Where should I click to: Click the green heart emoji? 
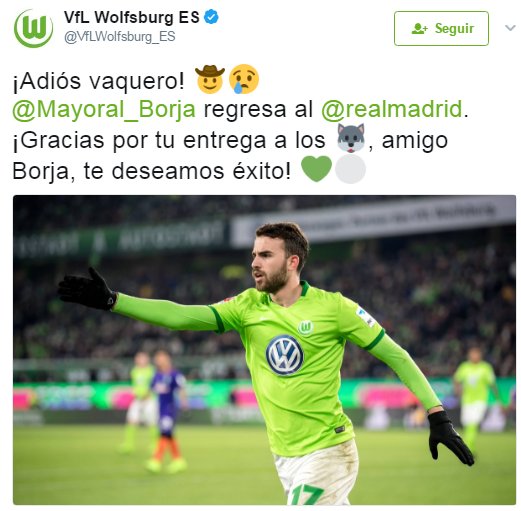316,169
